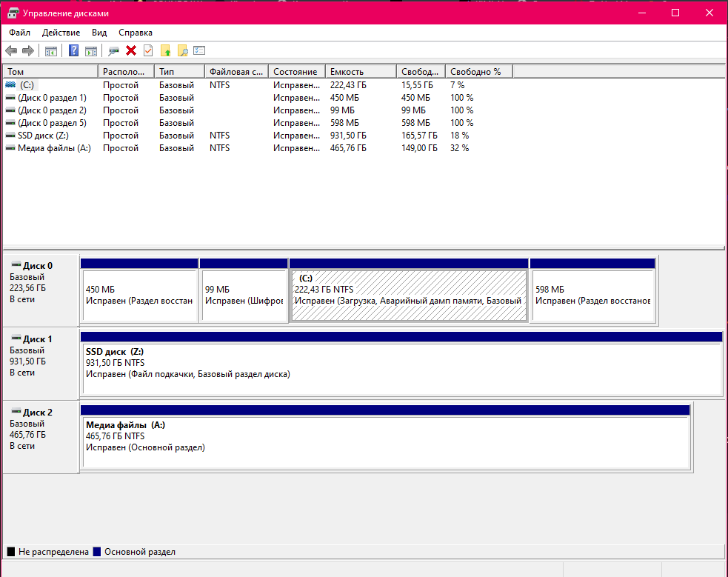Image resolution: width=728 pixels, height=577 pixels.
Task: Click the black Не распределена legend swatch
Action: pyautogui.click(x=11, y=552)
